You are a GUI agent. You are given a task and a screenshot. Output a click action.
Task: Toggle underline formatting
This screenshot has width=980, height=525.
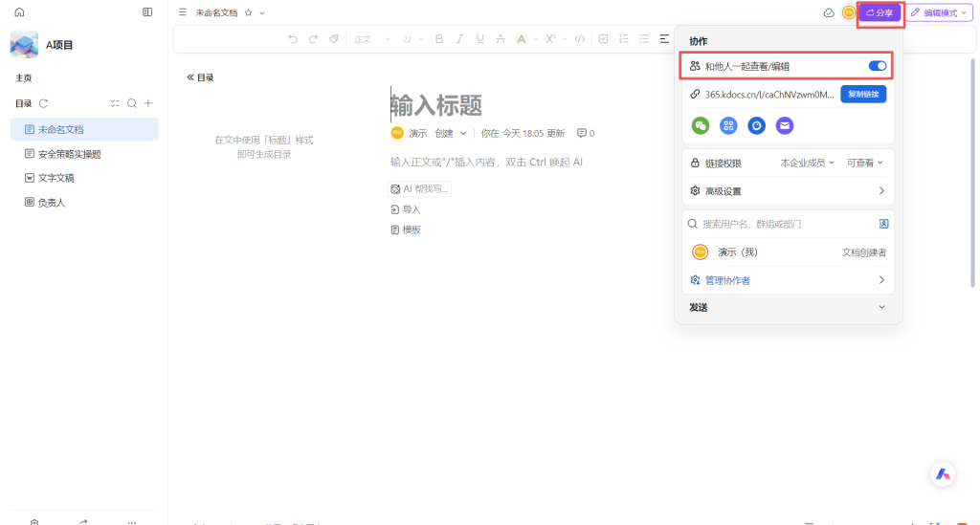coord(480,38)
